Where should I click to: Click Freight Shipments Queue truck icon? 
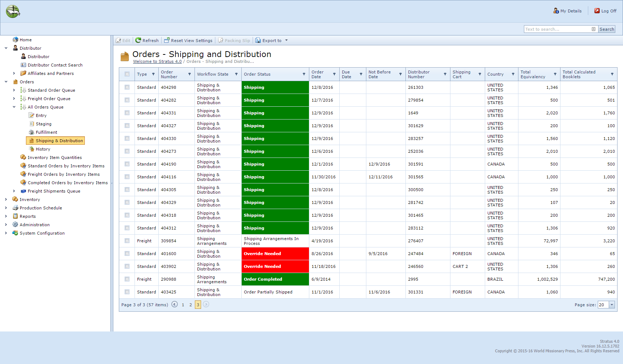pyautogui.click(x=23, y=191)
